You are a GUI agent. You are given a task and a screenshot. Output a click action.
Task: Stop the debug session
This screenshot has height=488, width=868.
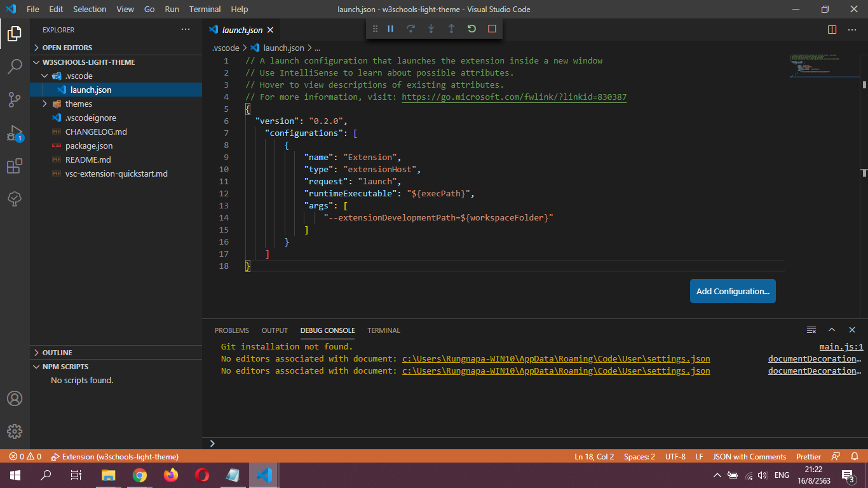[492, 29]
